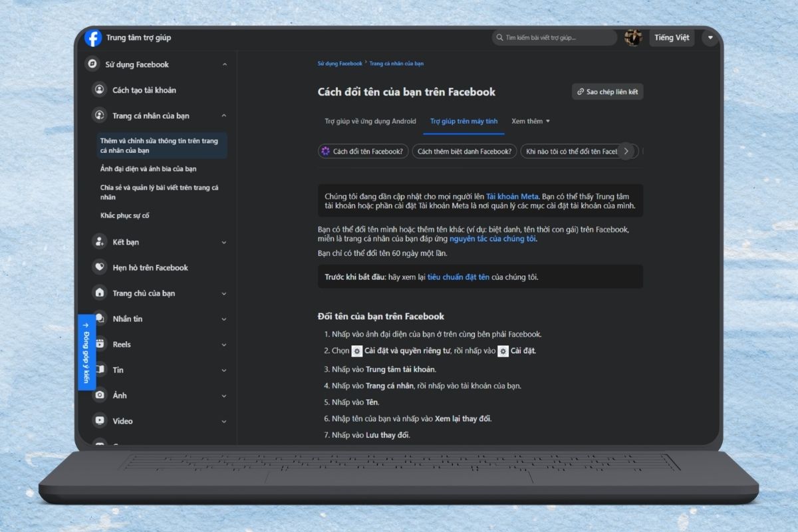This screenshot has height=532, width=798.
Task: Open Cách tạo tài khoản sidebar item
Action: (x=144, y=90)
